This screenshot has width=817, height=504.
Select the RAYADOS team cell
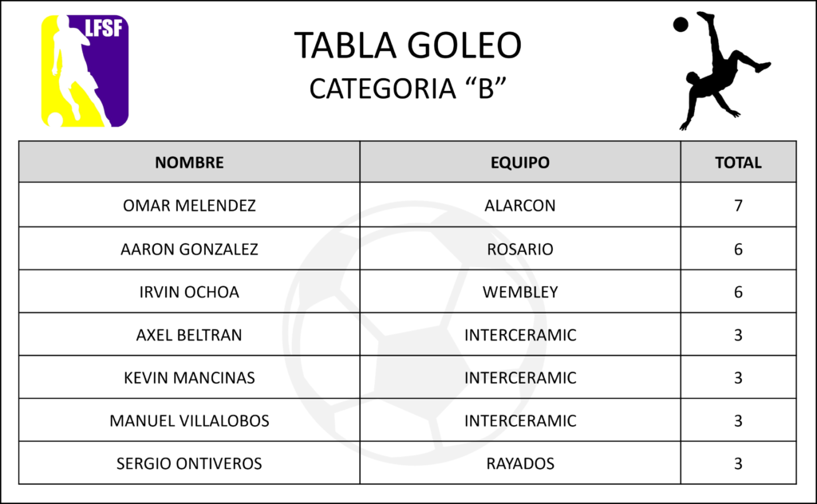pyautogui.click(x=520, y=463)
